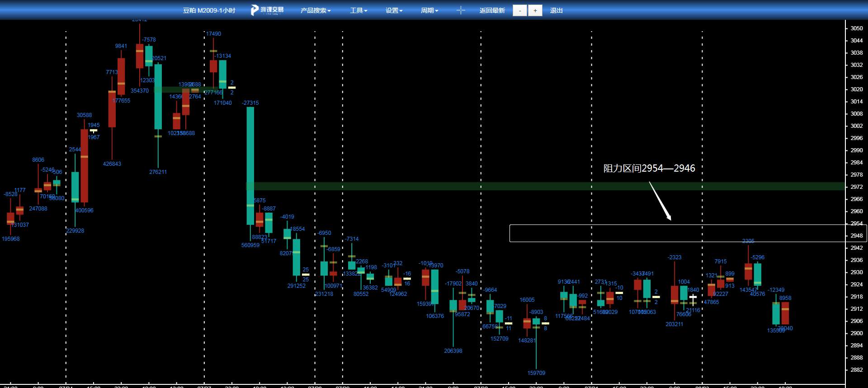Click price axis label 2966
The height and width of the screenshot is (388, 868).
click(x=856, y=199)
